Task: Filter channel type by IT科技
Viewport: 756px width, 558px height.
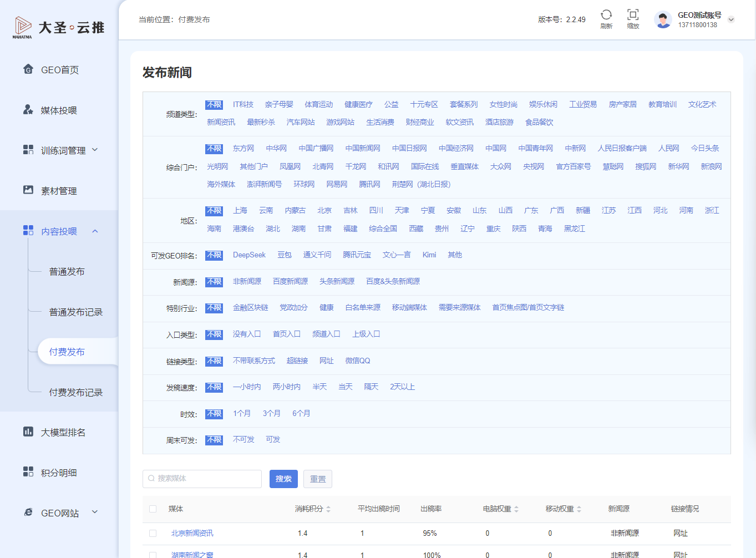Action: [x=243, y=105]
